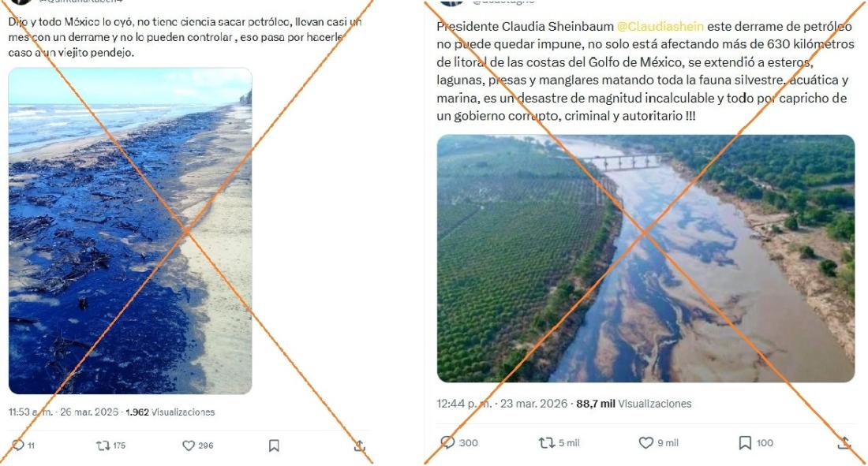Bookmark the left tweet about the derrame
This screenshot has width=868, height=466.
click(274, 445)
